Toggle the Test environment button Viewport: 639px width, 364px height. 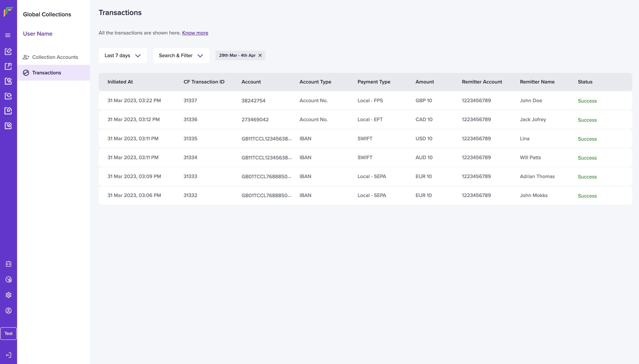coord(9,334)
